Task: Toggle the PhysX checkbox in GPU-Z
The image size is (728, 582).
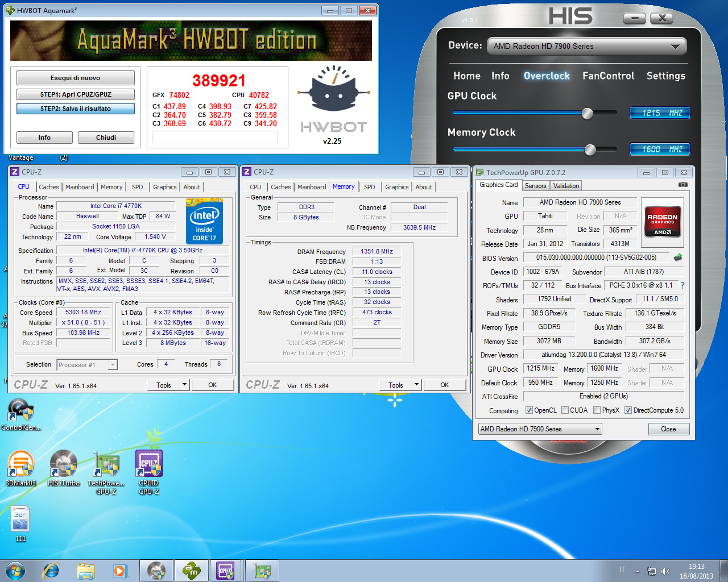Action: (x=597, y=410)
